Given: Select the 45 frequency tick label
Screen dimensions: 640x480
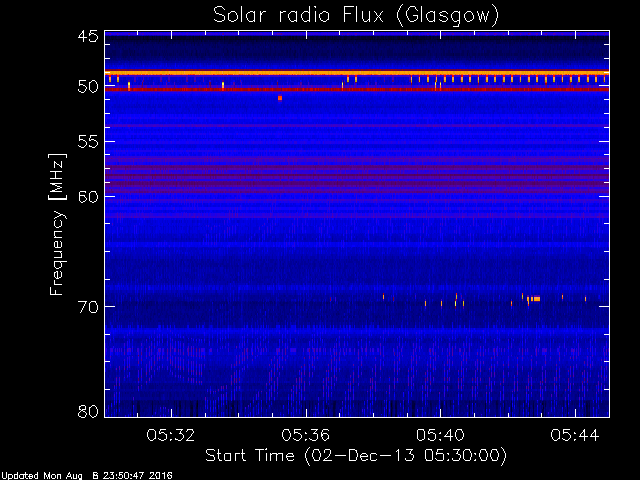Looking at the screenshot, I should click(x=88, y=37).
